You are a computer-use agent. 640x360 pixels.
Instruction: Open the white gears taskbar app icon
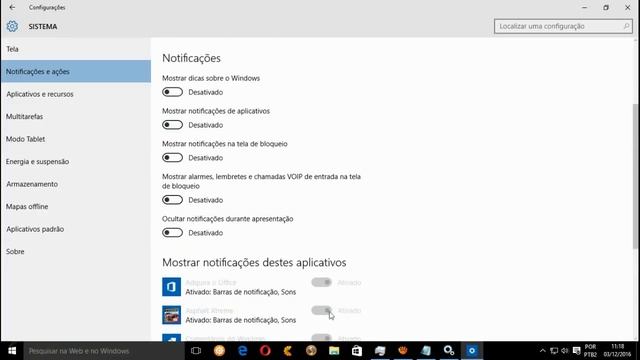(x=449, y=351)
